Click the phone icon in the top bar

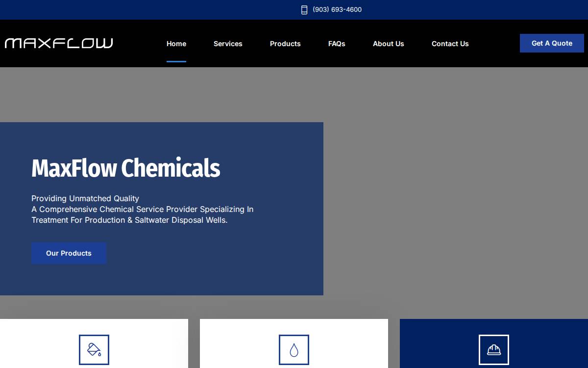(x=304, y=10)
